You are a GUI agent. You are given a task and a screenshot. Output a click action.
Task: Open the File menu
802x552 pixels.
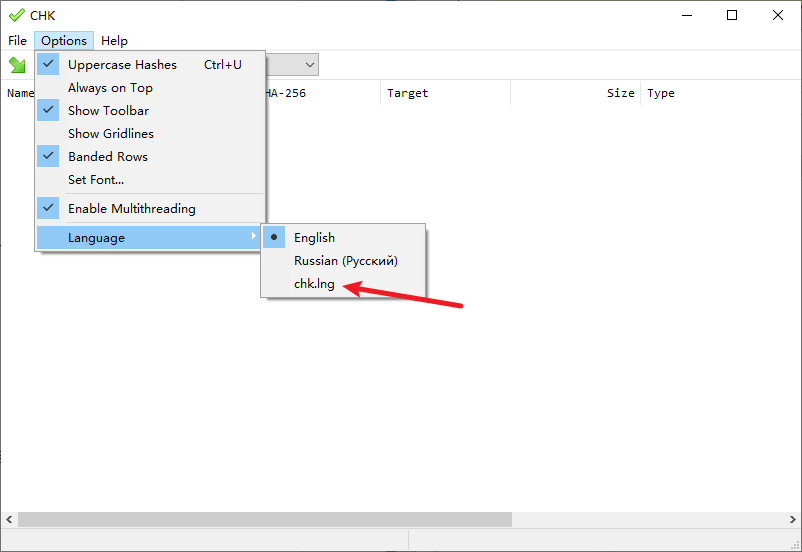click(x=17, y=41)
